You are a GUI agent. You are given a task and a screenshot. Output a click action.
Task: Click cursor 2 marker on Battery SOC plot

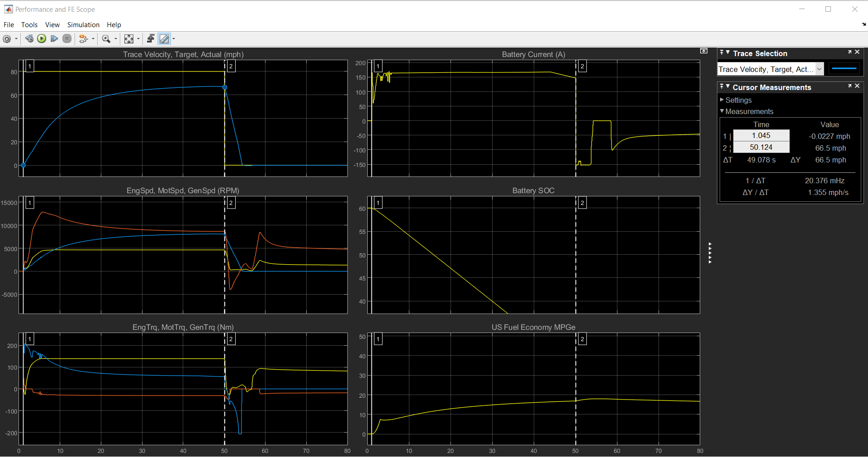583,203
